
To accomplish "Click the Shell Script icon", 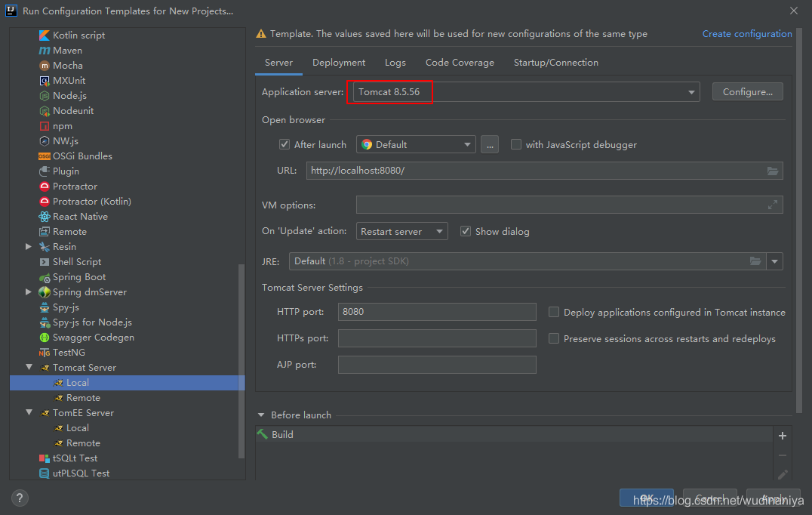I will point(45,261).
